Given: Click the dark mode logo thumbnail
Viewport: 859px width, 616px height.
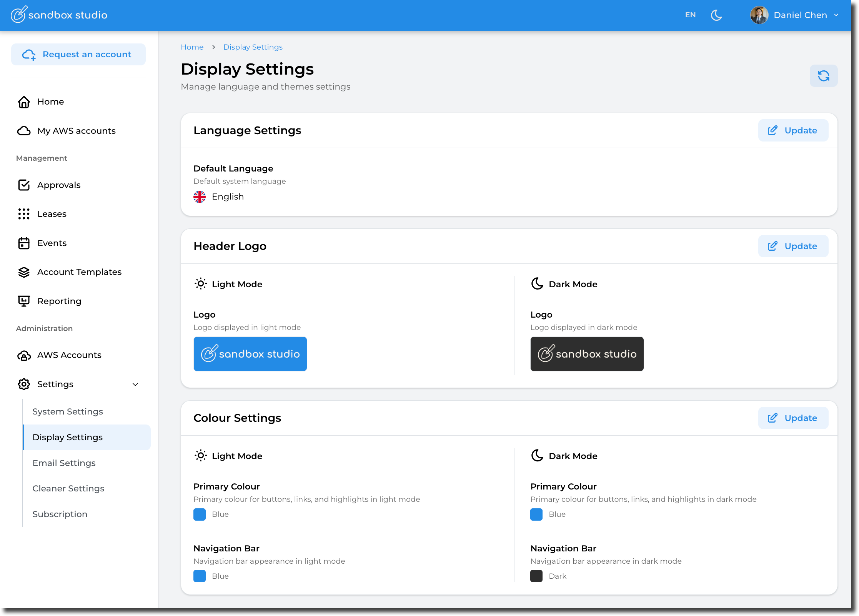Looking at the screenshot, I should 587,354.
